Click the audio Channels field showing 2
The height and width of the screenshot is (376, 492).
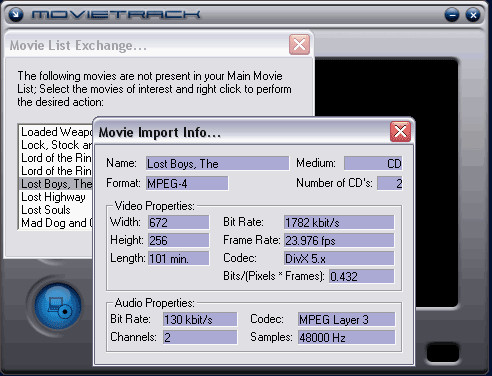pyautogui.click(x=200, y=337)
